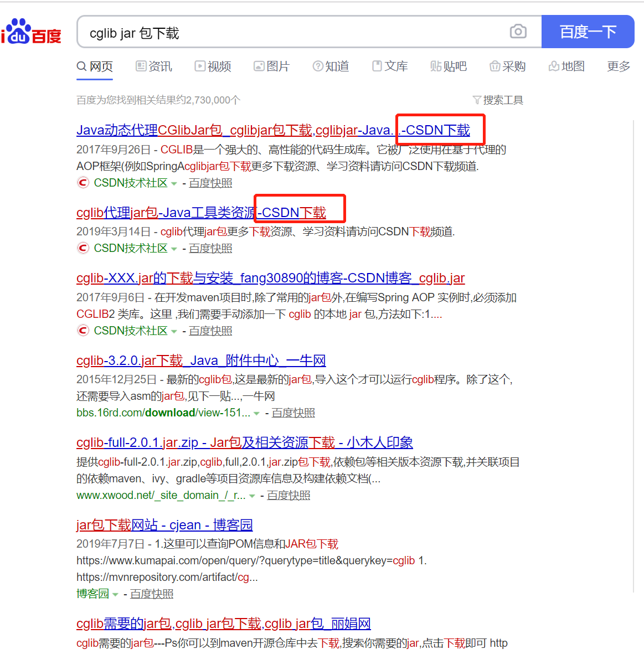The image size is (644, 654).
Task: Open the cglib-3.2.0.jar下载 result
Action: click(201, 361)
